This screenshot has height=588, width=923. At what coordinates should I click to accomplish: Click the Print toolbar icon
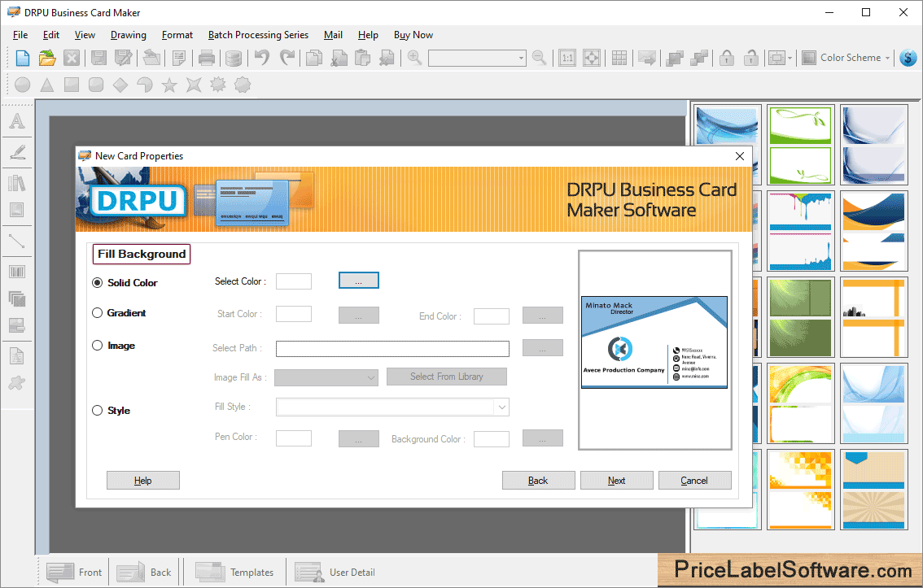[207, 58]
